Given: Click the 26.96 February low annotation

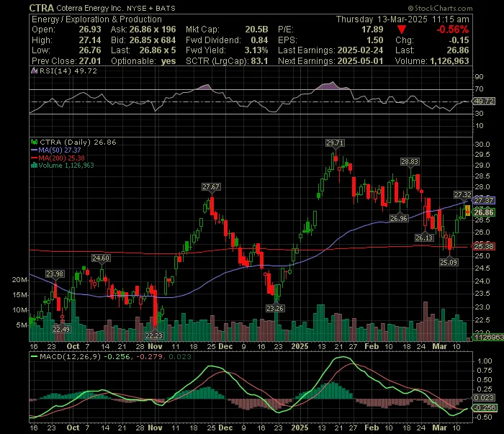Looking at the screenshot, I should 399,219.
